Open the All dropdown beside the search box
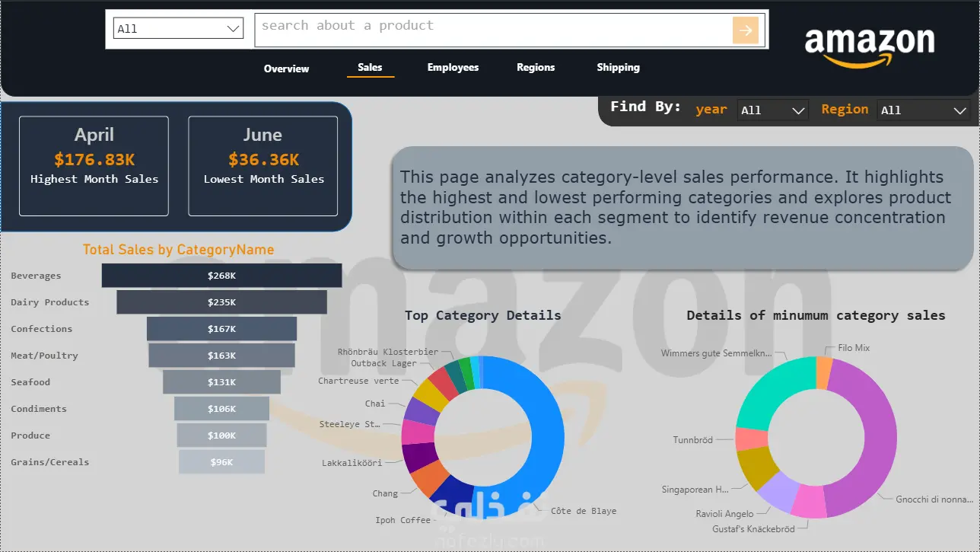Screen dimensions: 980x552 click(x=178, y=28)
